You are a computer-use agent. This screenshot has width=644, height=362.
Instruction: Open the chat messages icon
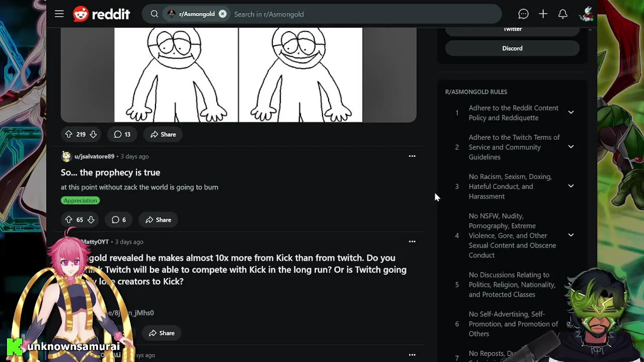point(523,14)
